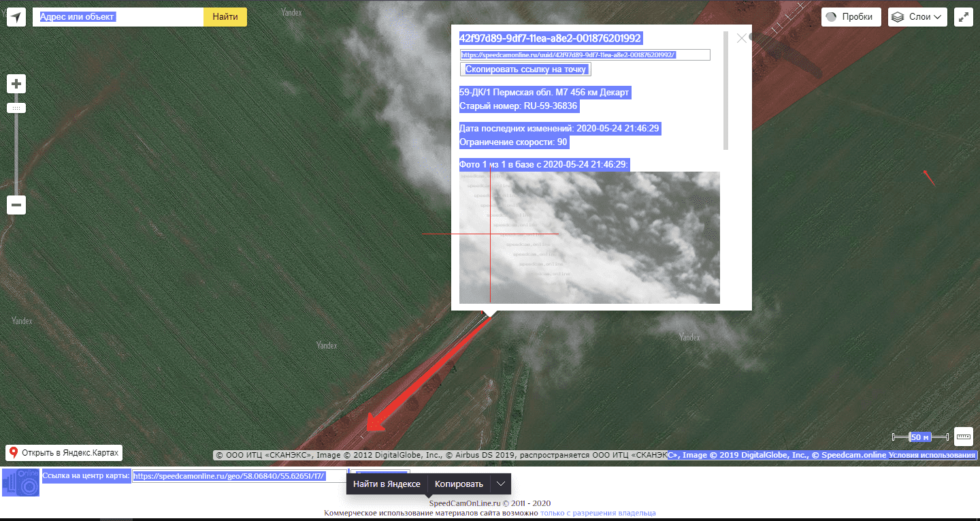The image size is (980, 521).
Task: Click text 'Старый номер: RU-59-36836'
Action: [519, 106]
